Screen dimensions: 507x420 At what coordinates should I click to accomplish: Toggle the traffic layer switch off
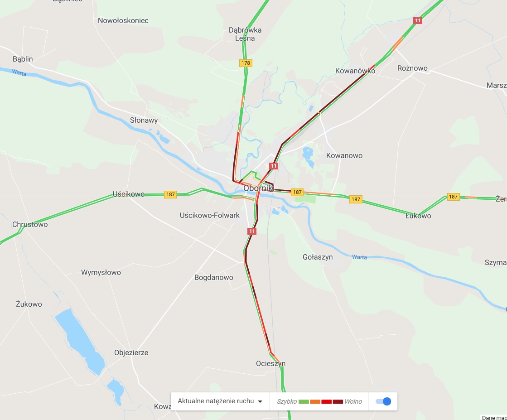tap(383, 401)
